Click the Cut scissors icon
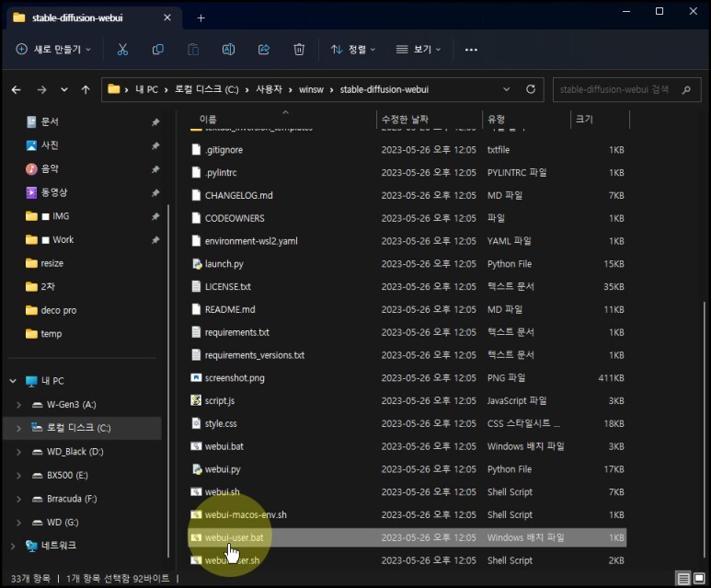The height and width of the screenshot is (588, 711). (122, 50)
